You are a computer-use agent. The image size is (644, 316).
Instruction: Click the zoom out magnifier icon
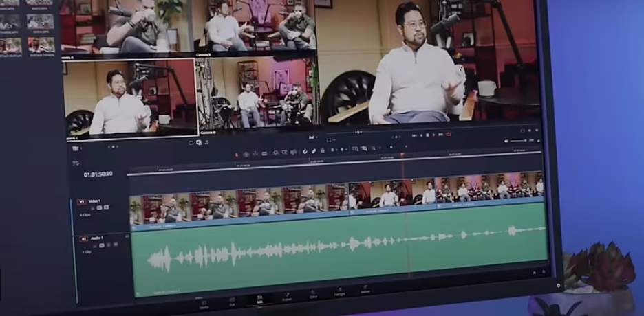374,148
